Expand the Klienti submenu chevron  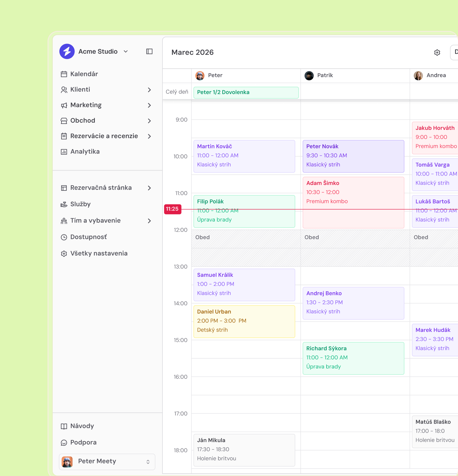pyautogui.click(x=149, y=90)
